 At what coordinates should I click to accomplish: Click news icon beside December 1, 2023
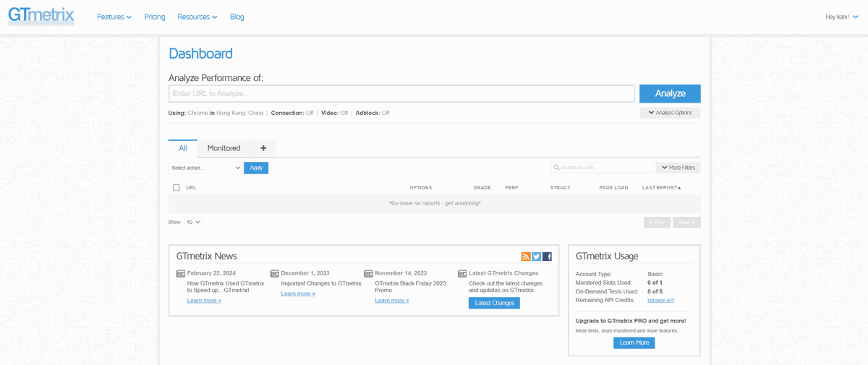coord(275,274)
